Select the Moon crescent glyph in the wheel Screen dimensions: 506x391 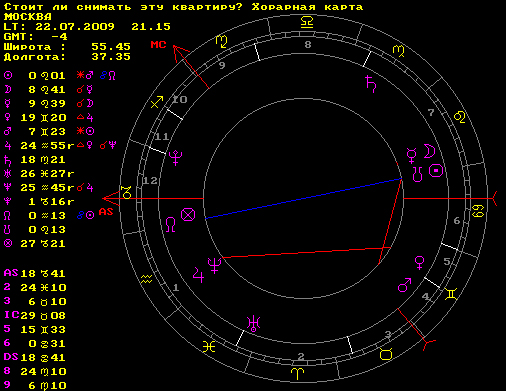tap(429, 151)
